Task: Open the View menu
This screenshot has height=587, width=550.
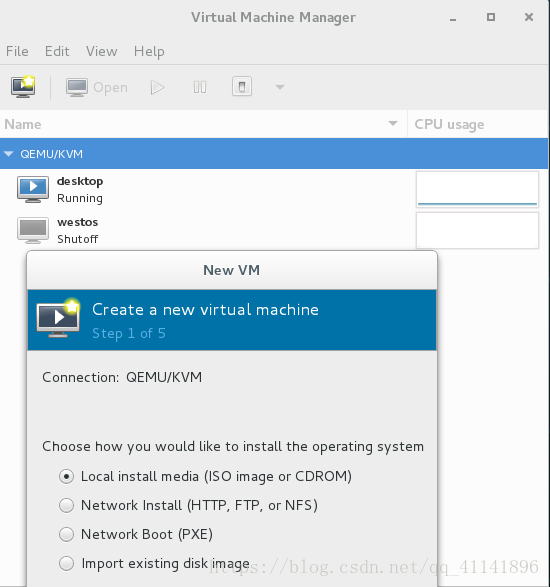Action: coord(101,51)
